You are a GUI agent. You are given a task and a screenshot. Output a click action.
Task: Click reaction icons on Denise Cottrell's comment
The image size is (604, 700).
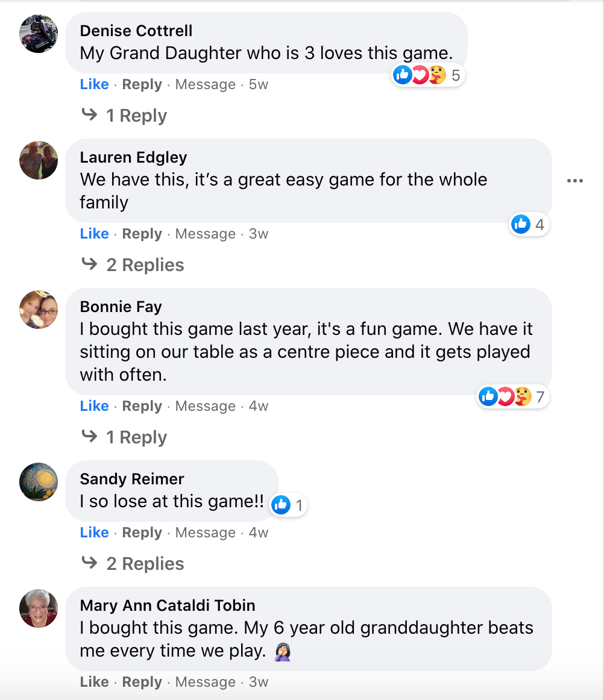click(420, 75)
